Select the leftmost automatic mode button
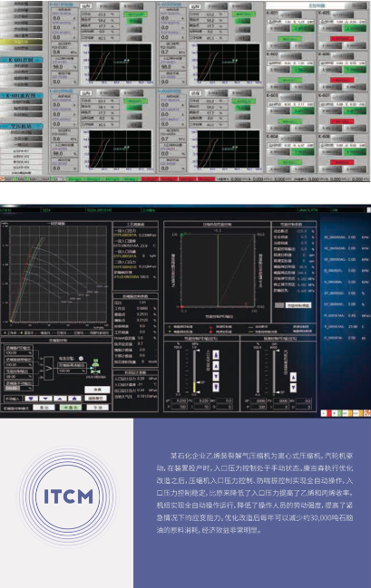The height and width of the screenshot is (588, 371). 44,407
